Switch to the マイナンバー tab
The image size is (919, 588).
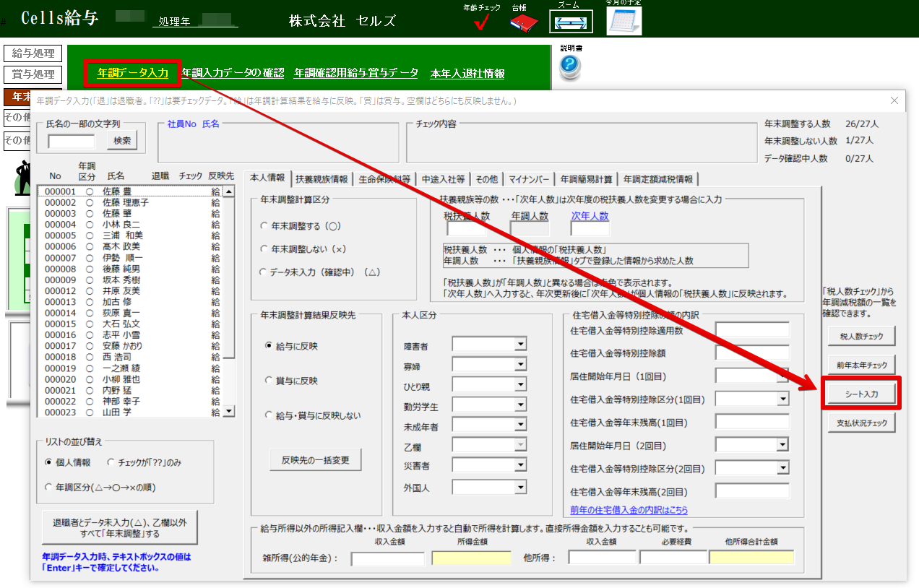point(529,179)
